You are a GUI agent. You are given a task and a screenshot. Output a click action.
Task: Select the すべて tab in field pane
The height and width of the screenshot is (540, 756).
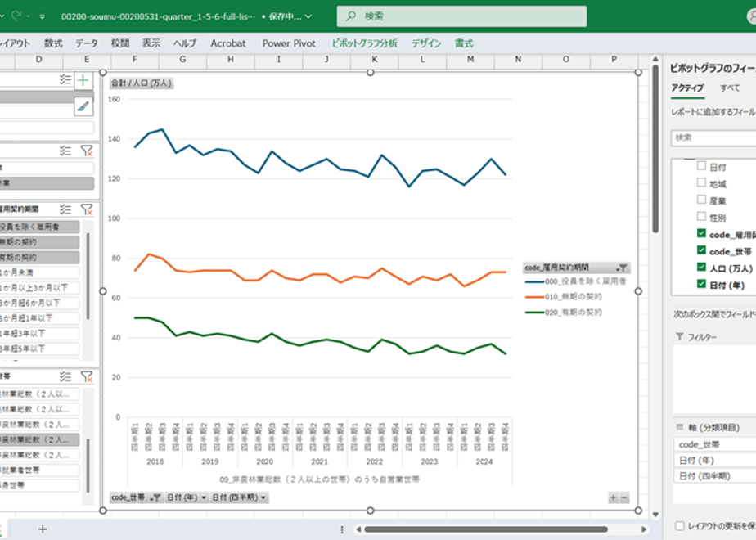click(x=730, y=88)
